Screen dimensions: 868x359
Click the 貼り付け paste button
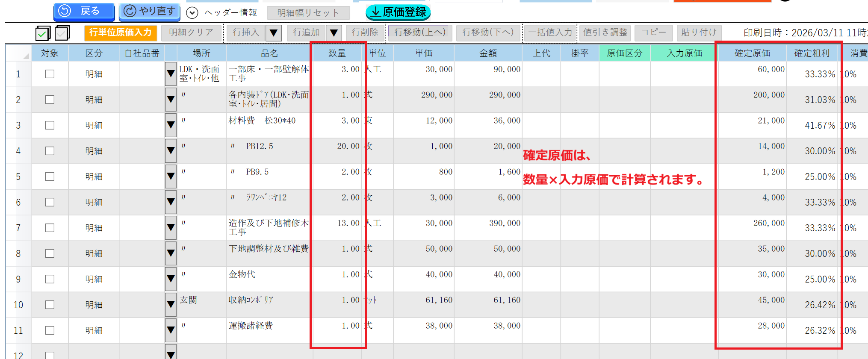[x=699, y=32]
